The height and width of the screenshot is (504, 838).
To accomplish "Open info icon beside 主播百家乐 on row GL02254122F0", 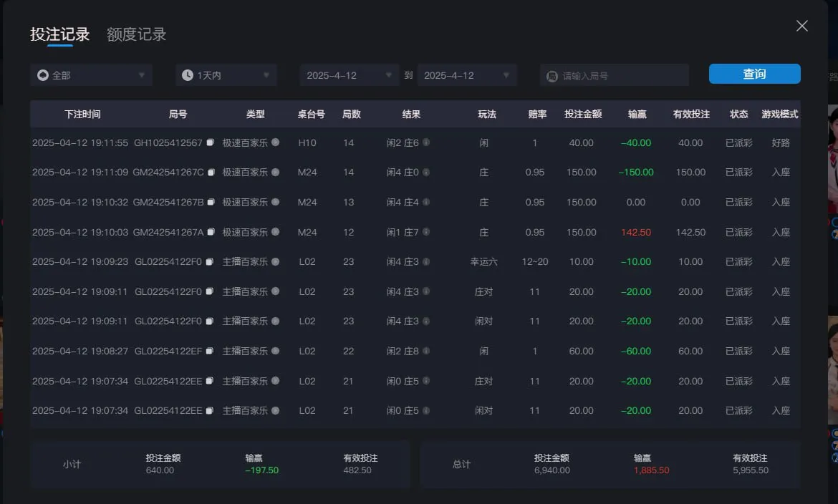I will 278,261.
